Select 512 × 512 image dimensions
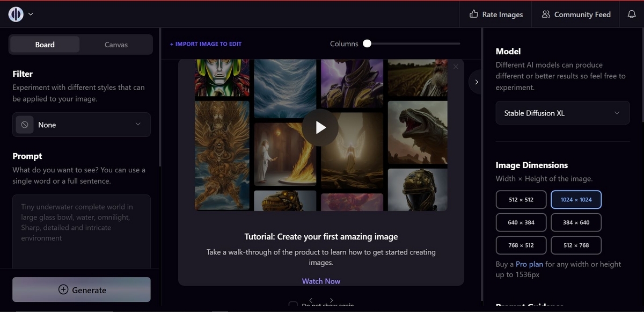The height and width of the screenshot is (312, 644). [521, 200]
